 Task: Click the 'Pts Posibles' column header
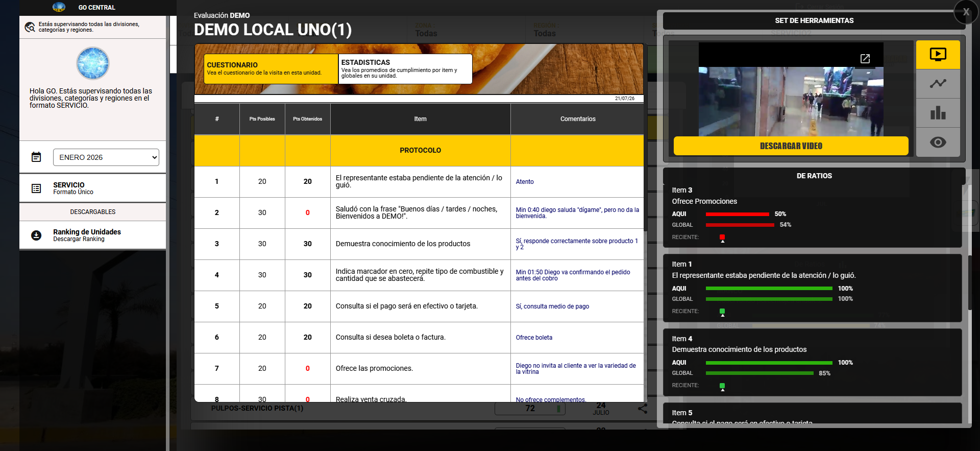click(x=262, y=119)
